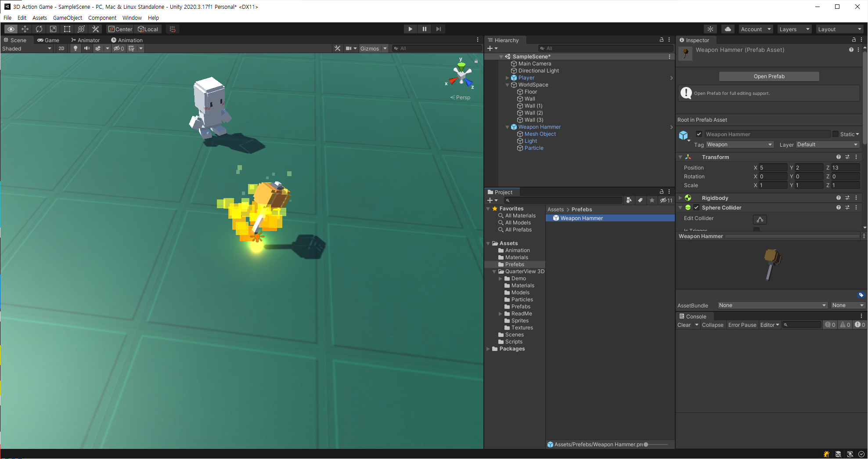This screenshot has width=868, height=459.
Task: Toggle 2D scene view mode
Action: 61,48
